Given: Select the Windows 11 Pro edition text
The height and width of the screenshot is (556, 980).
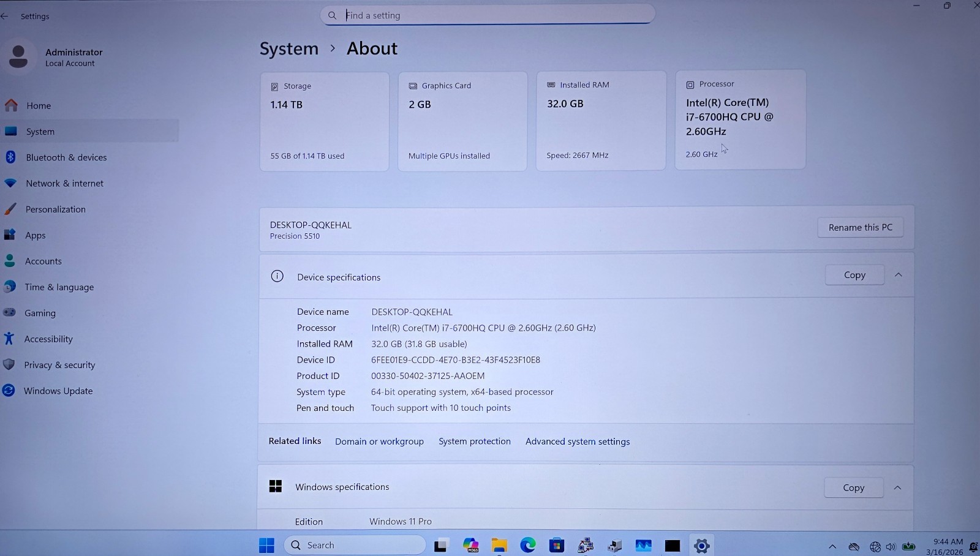Looking at the screenshot, I should tap(401, 522).
